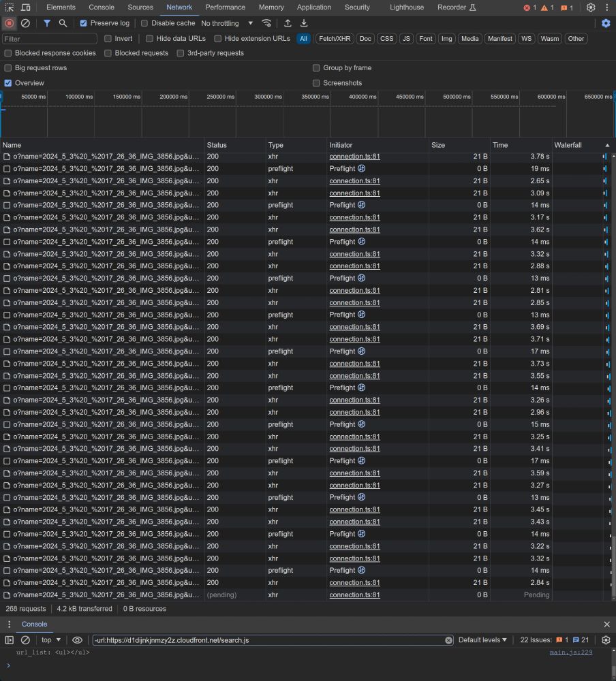This screenshot has height=681, width=616.
Task: Export network log as HAR
Action: point(304,22)
